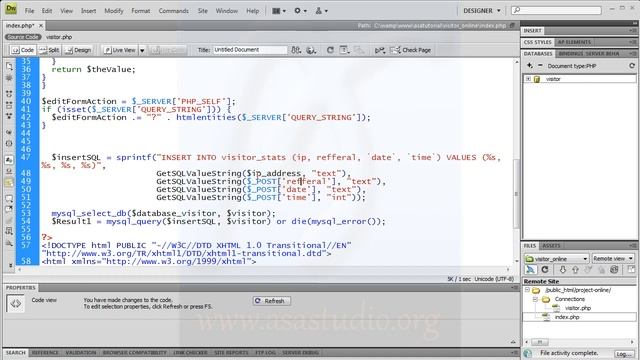Click Collapse Selection icon in coding toolbar
The height and width of the screenshot is (360, 640).
click(x=9, y=105)
